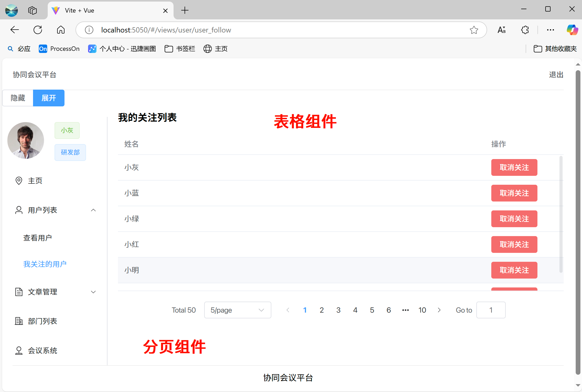Select the 隐藏 toggle button
This screenshot has height=392, width=582.
[x=18, y=98]
